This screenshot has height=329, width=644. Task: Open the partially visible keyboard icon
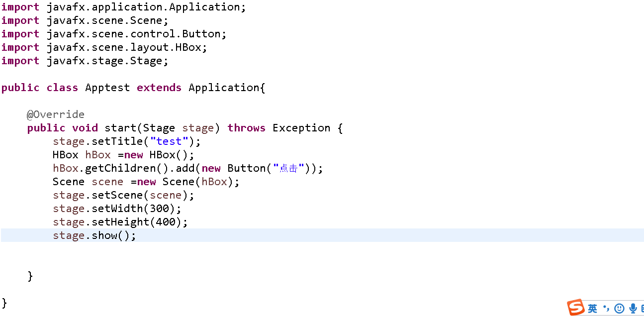[643, 308]
